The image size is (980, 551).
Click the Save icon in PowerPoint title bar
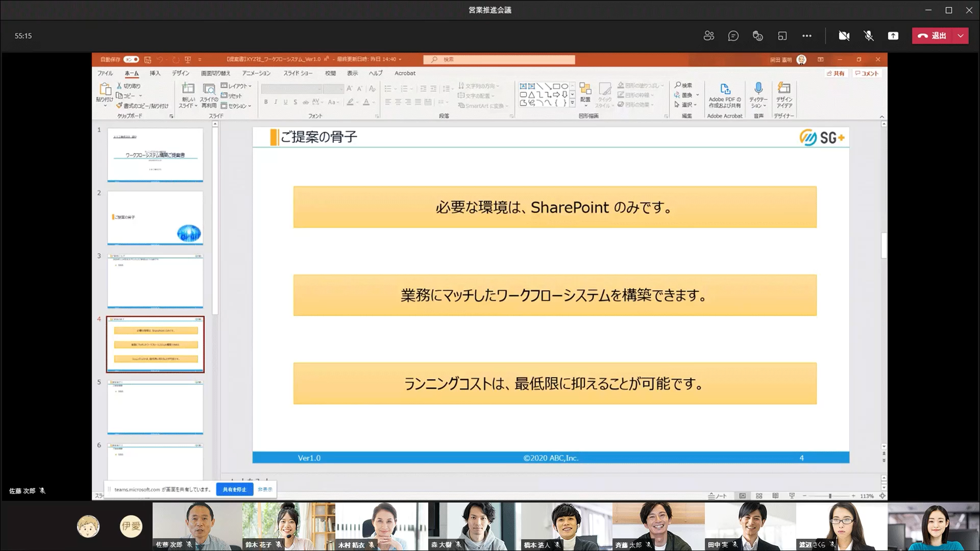(148, 59)
